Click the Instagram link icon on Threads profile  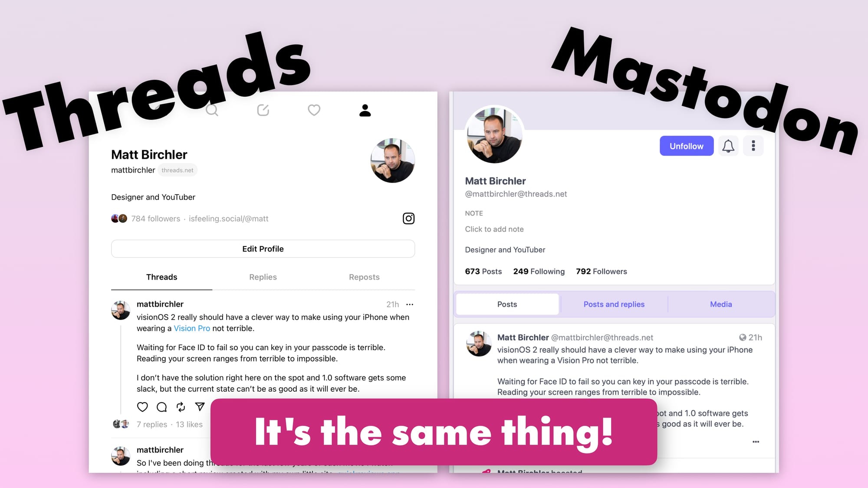point(408,218)
